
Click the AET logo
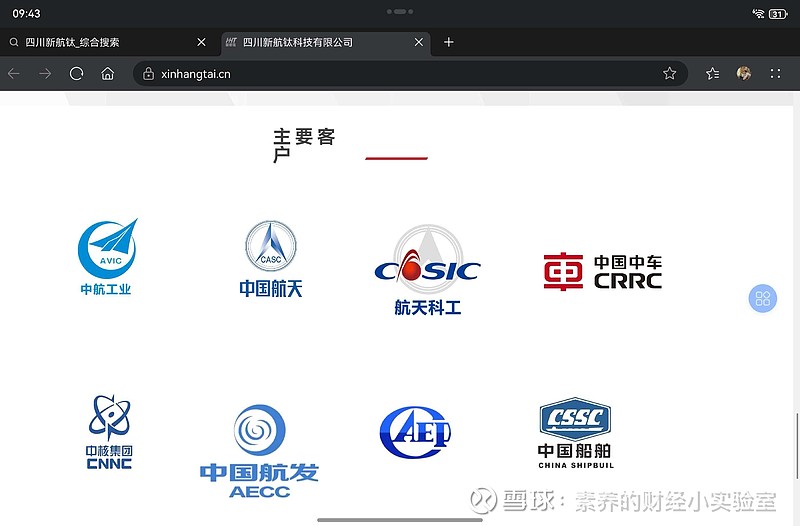[415, 433]
